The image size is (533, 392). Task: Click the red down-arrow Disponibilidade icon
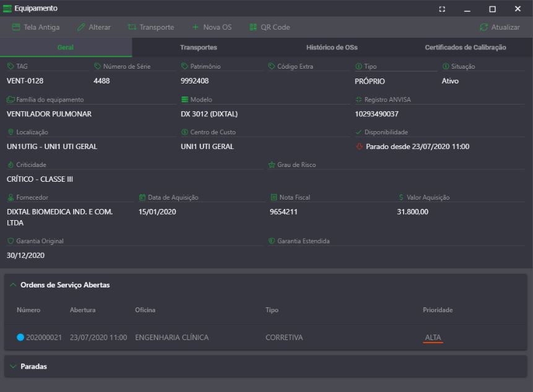[359, 147]
